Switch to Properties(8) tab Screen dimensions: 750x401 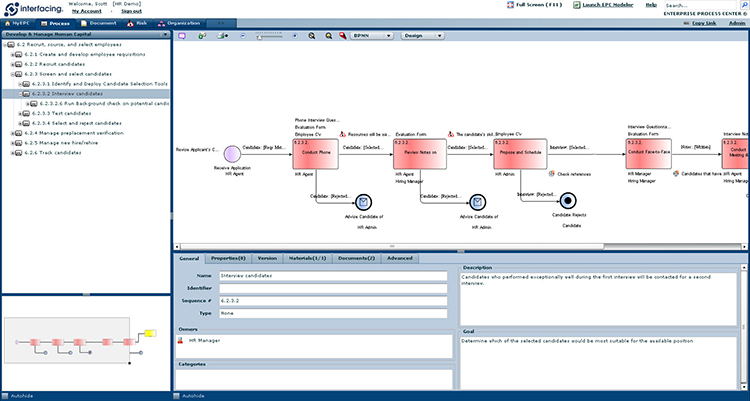point(228,258)
